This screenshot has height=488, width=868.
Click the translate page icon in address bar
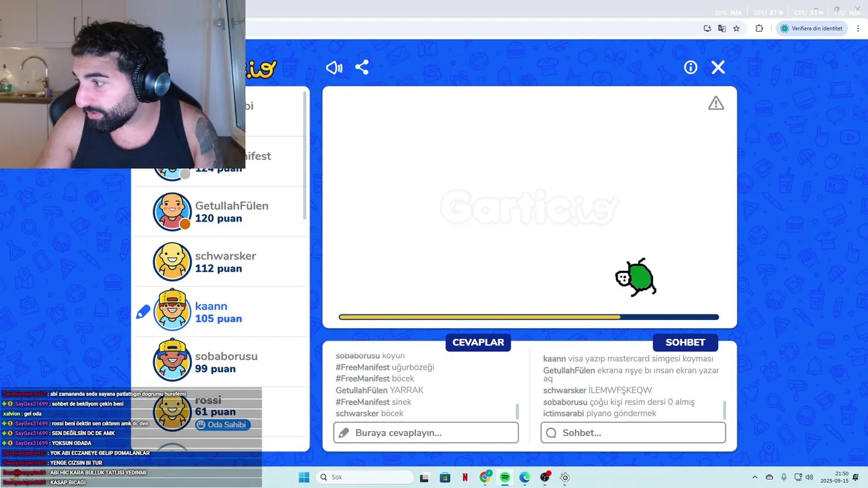pos(722,28)
